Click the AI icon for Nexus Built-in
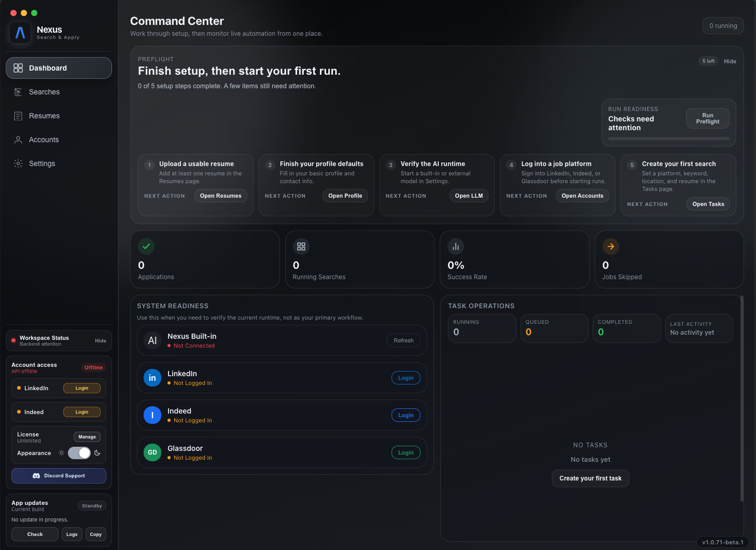The height and width of the screenshot is (550, 756). tap(152, 340)
